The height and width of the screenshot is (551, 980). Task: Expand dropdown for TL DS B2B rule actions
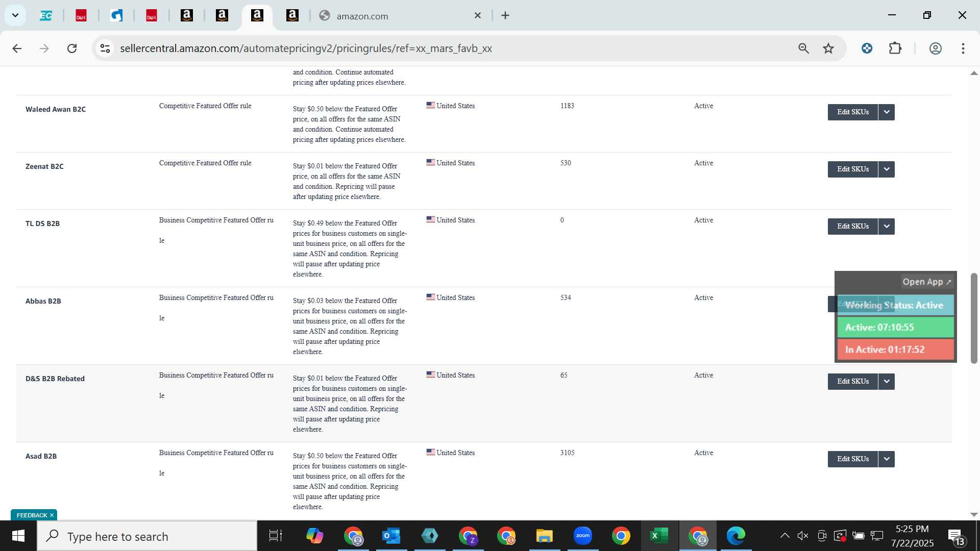887,227
